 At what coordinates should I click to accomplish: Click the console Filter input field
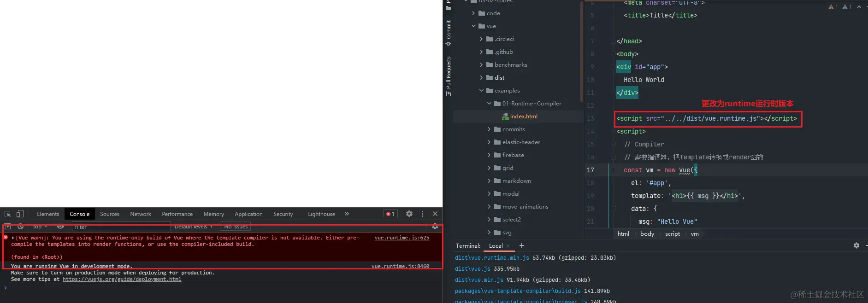coord(121,227)
